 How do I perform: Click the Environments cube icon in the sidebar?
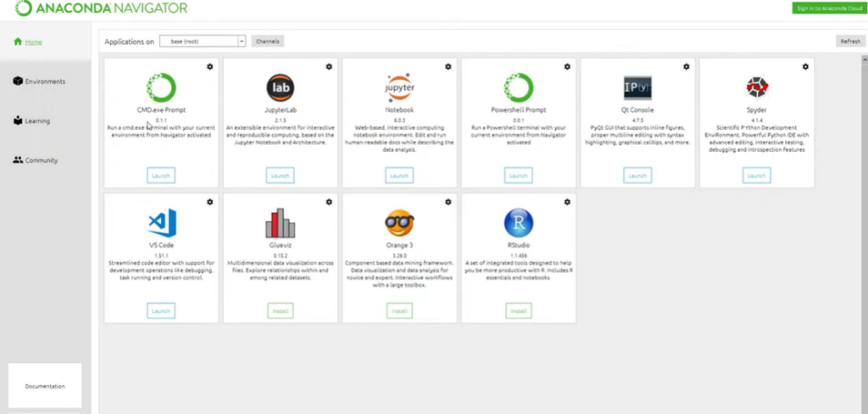point(18,81)
